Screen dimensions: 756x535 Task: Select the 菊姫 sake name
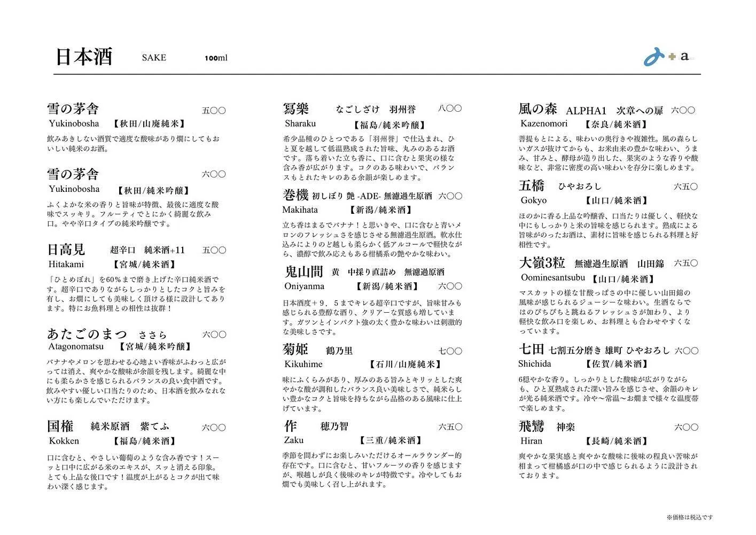(295, 350)
